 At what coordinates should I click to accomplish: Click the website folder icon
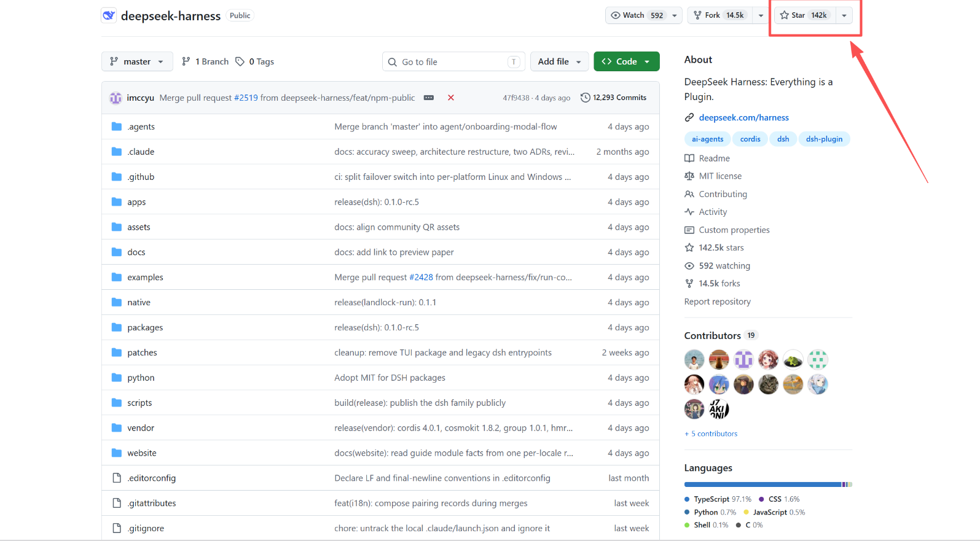pyautogui.click(x=117, y=453)
